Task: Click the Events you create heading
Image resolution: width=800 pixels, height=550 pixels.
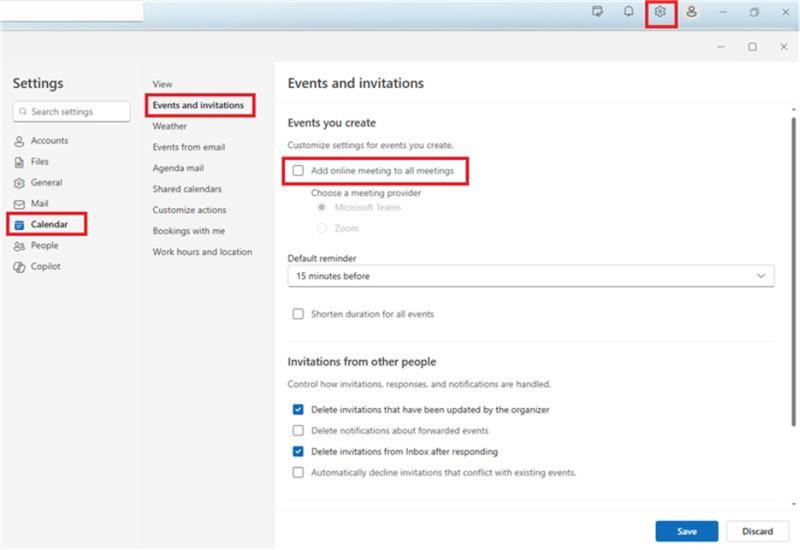Action: (x=332, y=123)
